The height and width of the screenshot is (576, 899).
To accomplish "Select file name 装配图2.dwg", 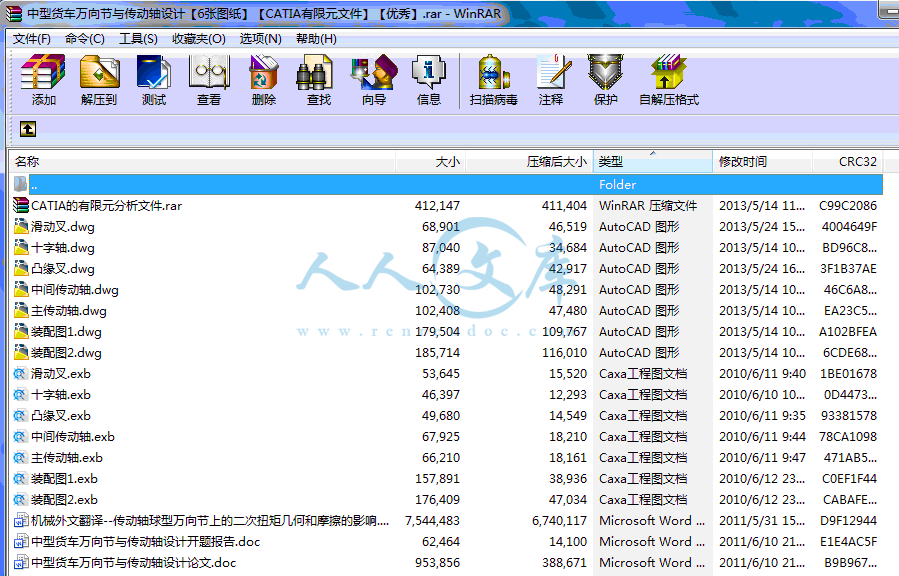I will tap(67, 352).
